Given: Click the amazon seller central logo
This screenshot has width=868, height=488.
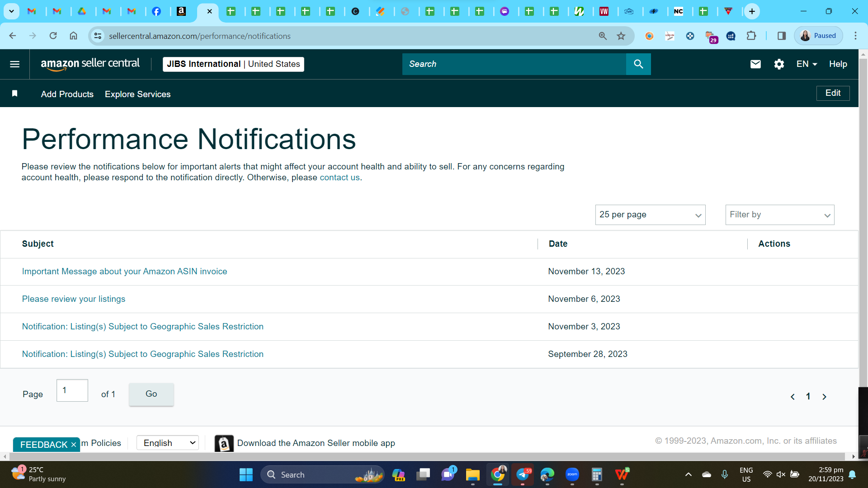Looking at the screenshot, I should (x=90, y=64).
